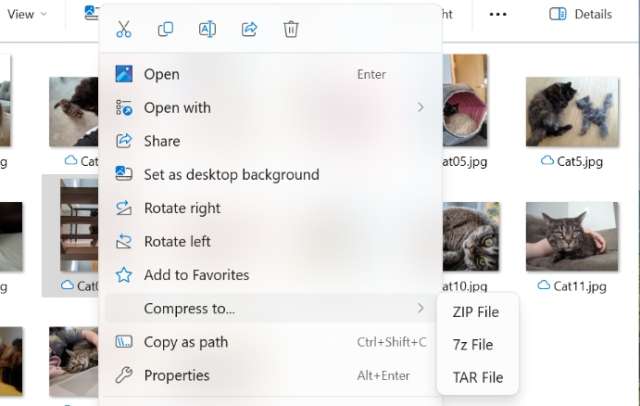
Task: Pick TAR File from submenu
Action: pyautogui.click(x=477, y=378)
